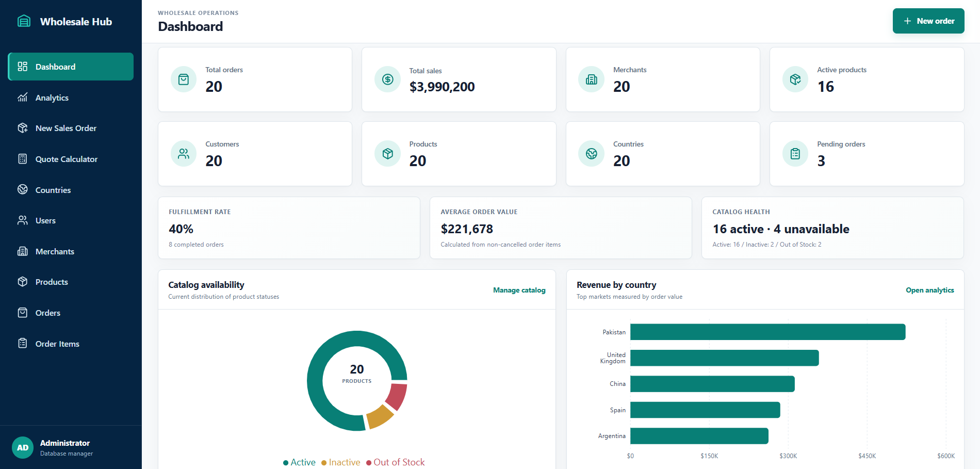Open the Quote Calculator page
The height and width of the screenshot is (469, 980).
[x=71, y=159]
